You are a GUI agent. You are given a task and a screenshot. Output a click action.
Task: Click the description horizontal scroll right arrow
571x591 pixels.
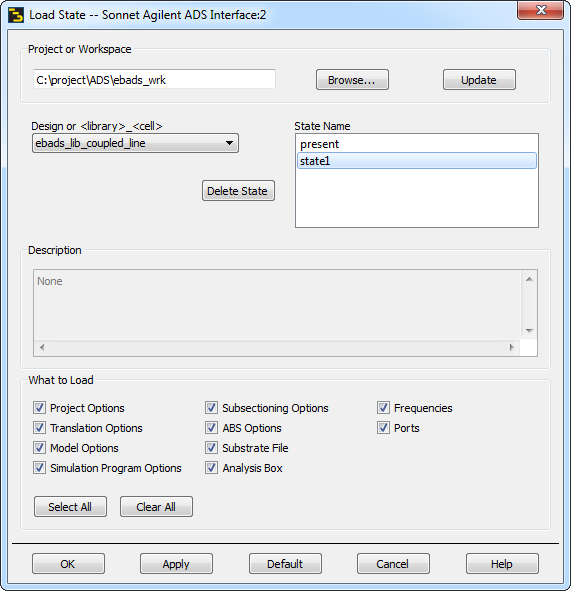click(511, 347)
